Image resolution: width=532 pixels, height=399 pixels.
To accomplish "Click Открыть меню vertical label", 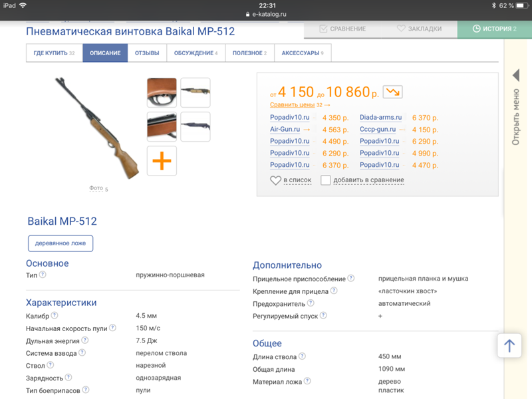I will pos(516,117).
